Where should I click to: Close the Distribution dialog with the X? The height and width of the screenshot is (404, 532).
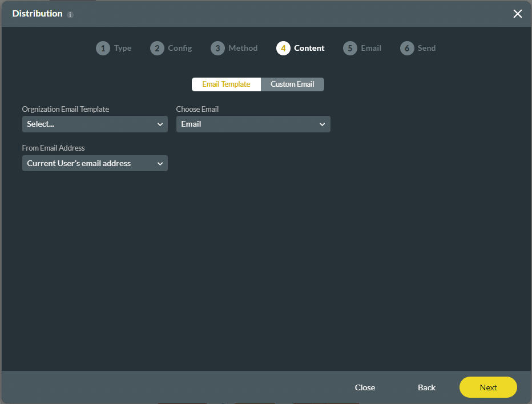coord(517,14)
